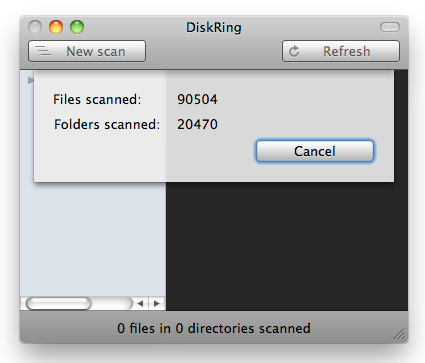
Task: Click the Files scanned count 90504
Action: (197, 99)
